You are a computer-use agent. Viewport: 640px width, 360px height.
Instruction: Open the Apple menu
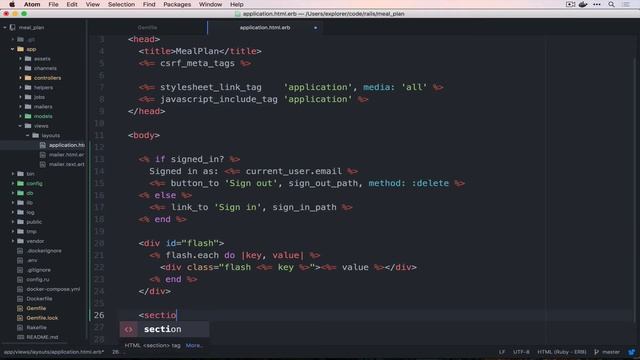(12, 4)
